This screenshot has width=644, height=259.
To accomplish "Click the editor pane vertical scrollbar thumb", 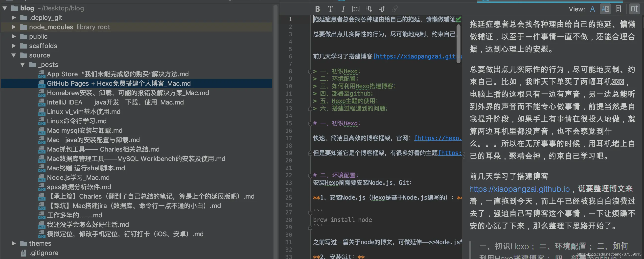I will tap(458, 44).
